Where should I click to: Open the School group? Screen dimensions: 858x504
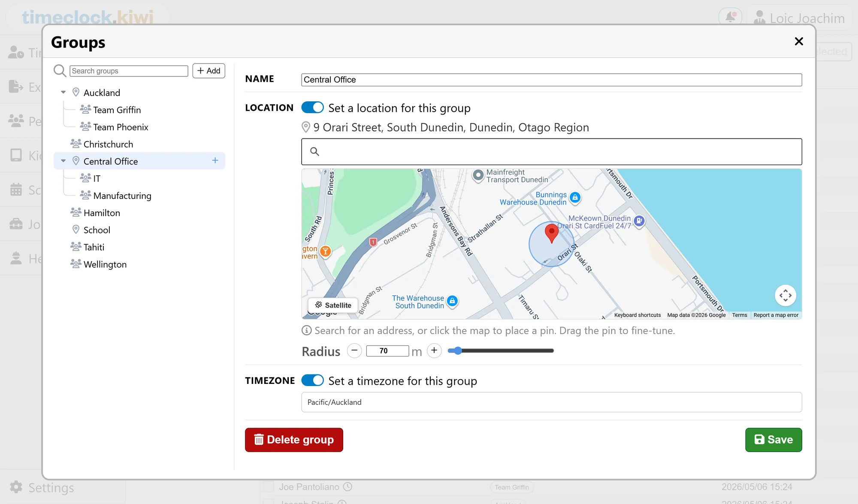[97, 230]
